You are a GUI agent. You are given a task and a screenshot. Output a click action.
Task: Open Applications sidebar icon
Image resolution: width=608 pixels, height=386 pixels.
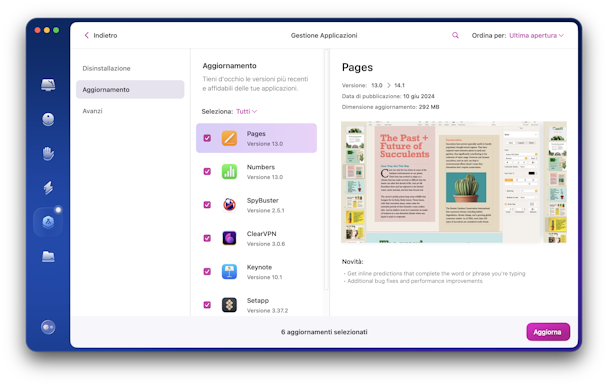(x=48, y=222)
